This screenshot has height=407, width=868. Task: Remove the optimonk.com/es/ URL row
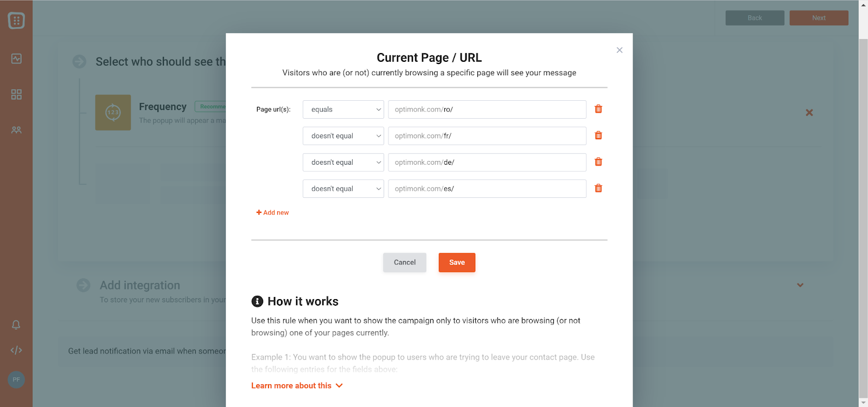pyautogui.click(x=598, y=188)
